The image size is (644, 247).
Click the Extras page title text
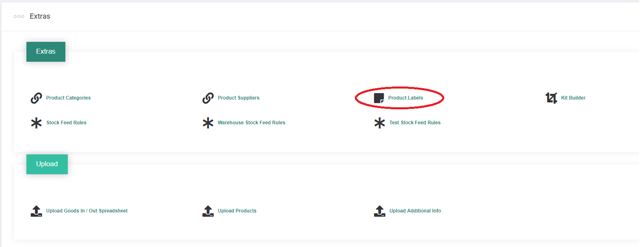(40, 16)
